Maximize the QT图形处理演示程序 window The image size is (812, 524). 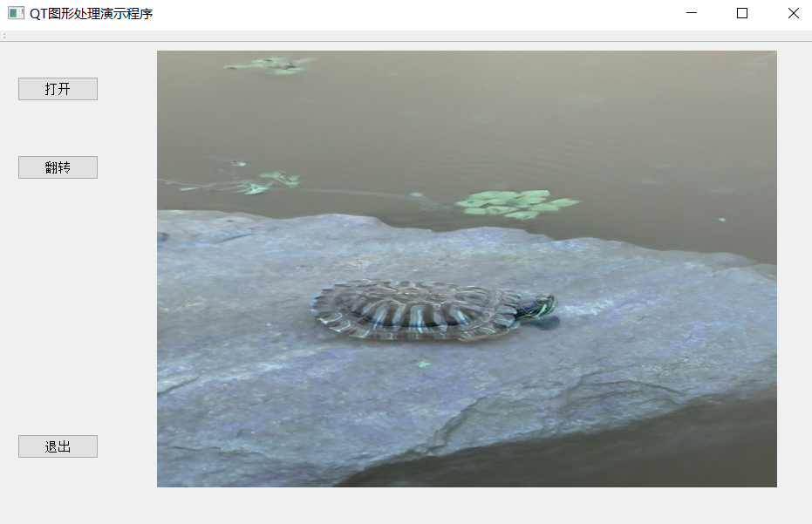pos(742,13)
